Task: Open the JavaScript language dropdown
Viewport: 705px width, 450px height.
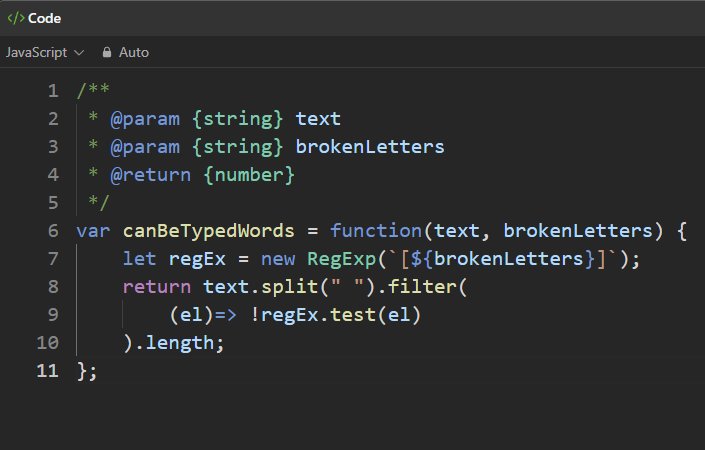Action: [45, 53]
